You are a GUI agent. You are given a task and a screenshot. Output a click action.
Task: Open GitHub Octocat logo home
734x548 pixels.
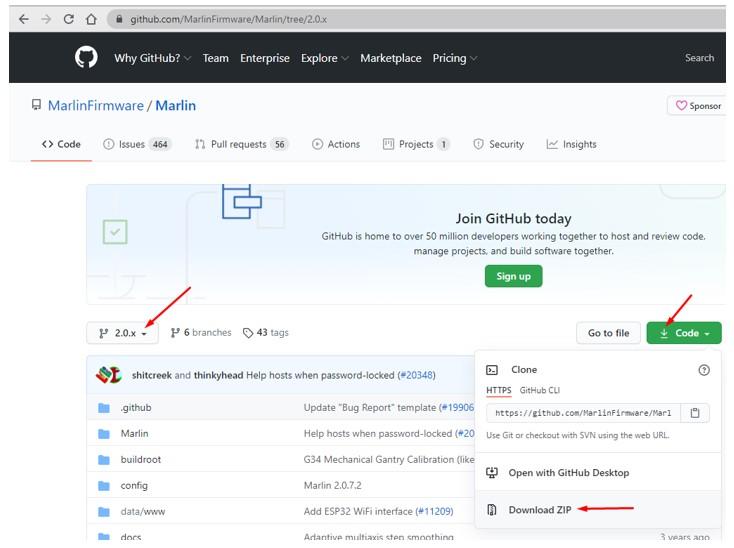coord(86,58)
